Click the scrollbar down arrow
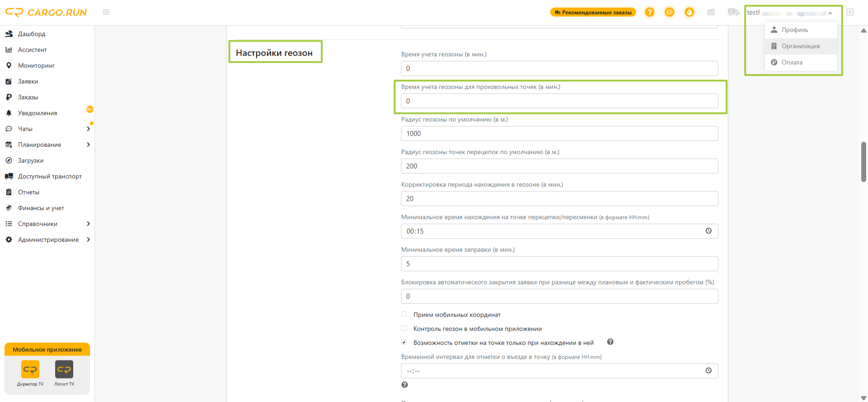The height and width of the screenshot is (402, 868). click(863, 398)
